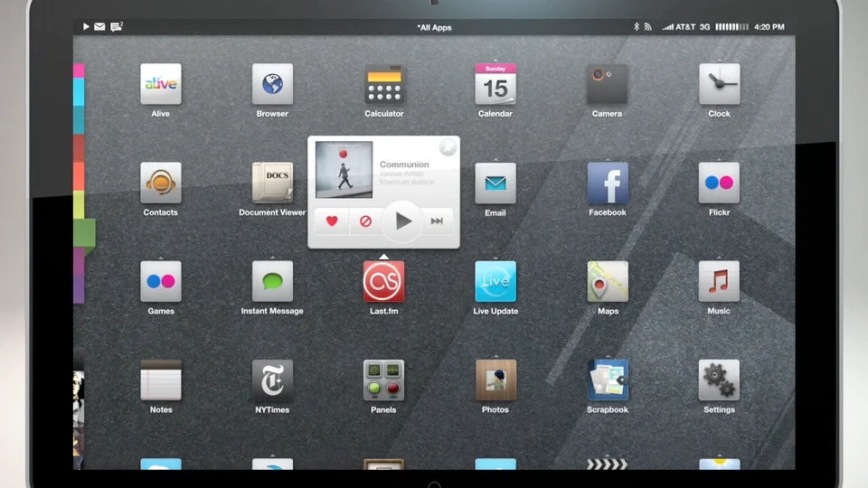
Task: Open the Music app
Action: (x=719, y=282)
